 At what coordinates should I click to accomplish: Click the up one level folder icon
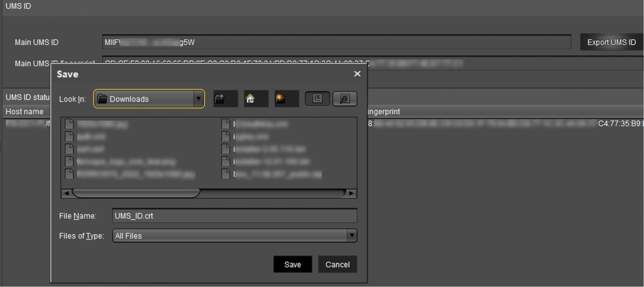pos(225,98)
